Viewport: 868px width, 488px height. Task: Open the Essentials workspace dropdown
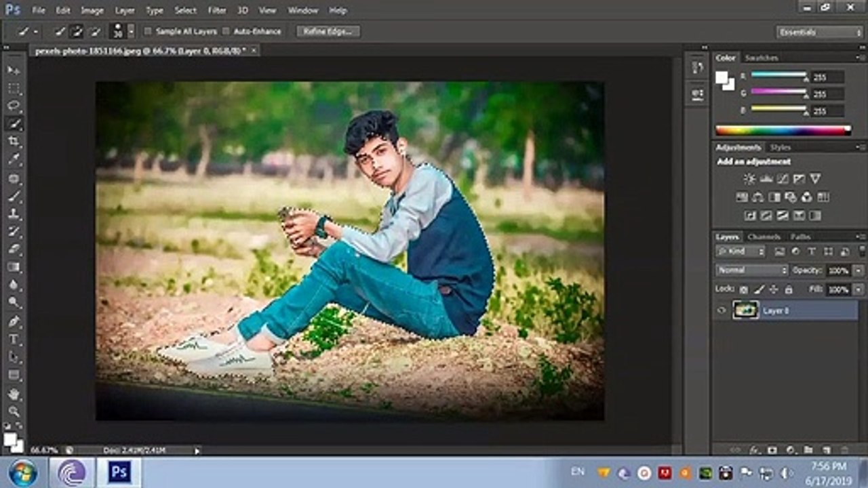click(819, 32)
